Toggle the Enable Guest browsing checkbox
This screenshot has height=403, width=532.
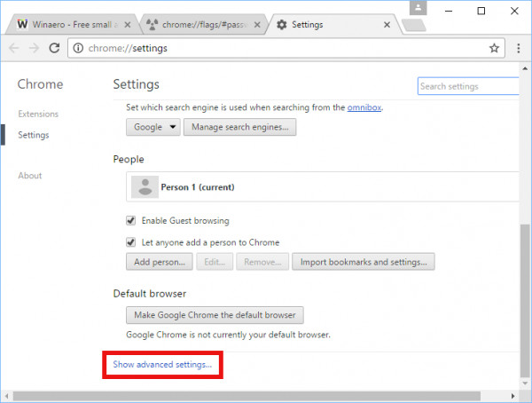point(131,220)
